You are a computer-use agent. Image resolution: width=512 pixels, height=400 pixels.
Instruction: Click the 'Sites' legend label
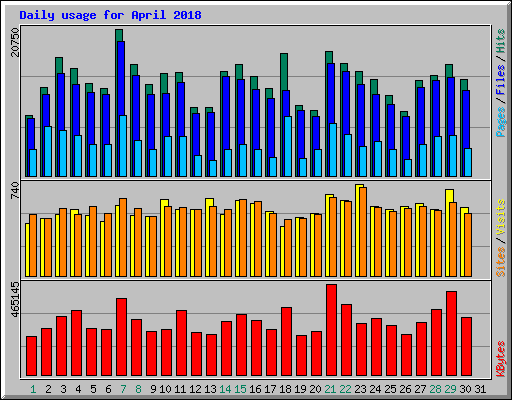pyautogui.click(x=501, y=262)
